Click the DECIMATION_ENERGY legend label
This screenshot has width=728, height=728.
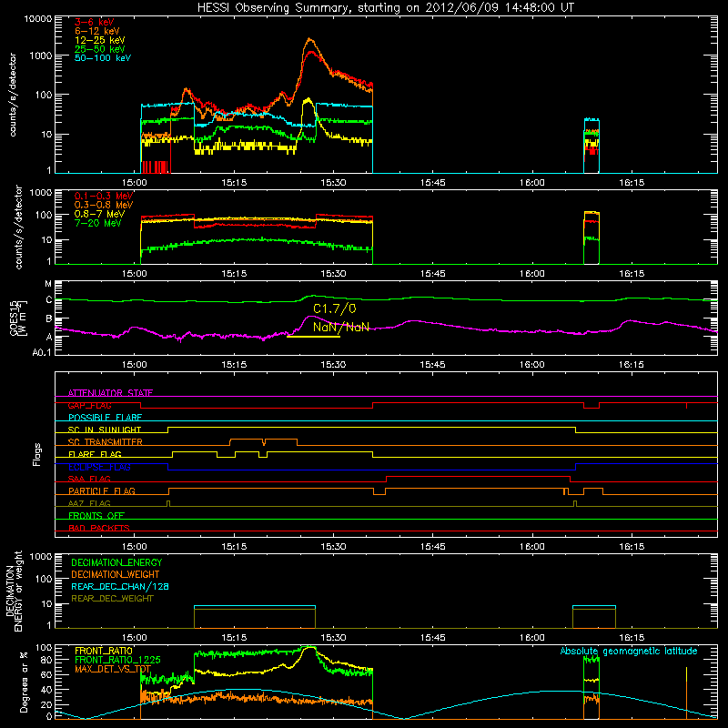(116, 562)
